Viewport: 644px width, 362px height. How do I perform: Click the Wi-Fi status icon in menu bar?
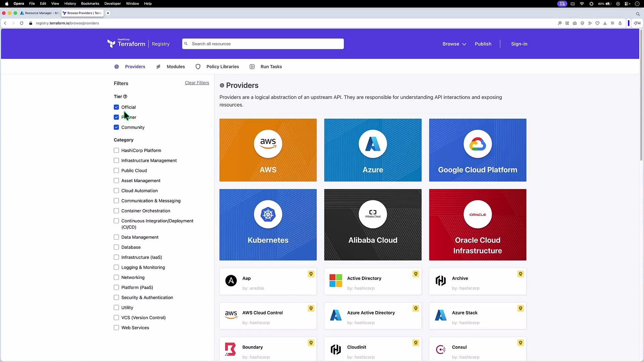(582, 4)
